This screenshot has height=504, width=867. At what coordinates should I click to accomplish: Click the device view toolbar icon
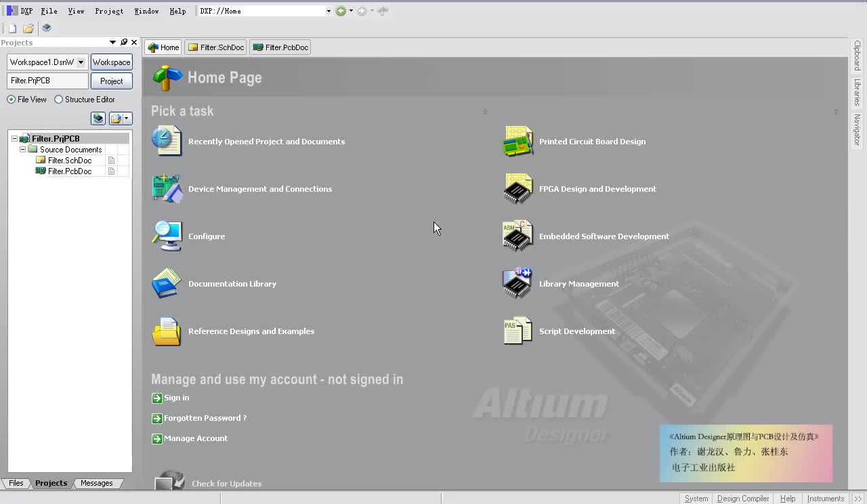(46, 28)
